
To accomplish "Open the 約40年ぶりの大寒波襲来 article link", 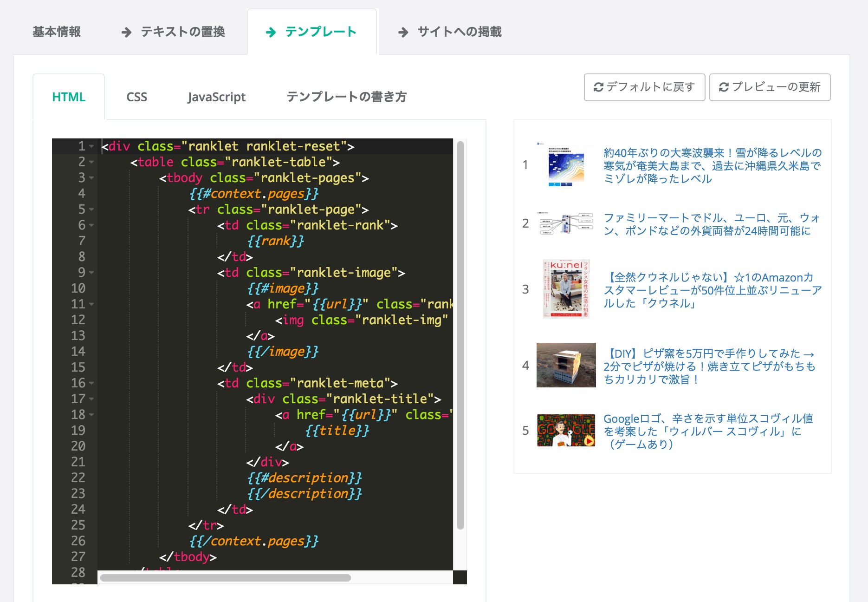I will 713,166.
